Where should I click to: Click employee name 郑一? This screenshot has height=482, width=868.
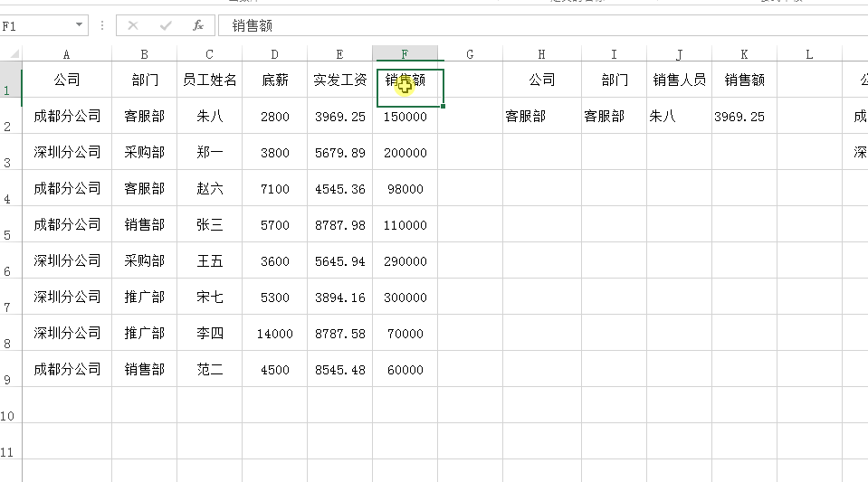pyautogui.click(x=209, y=153)
